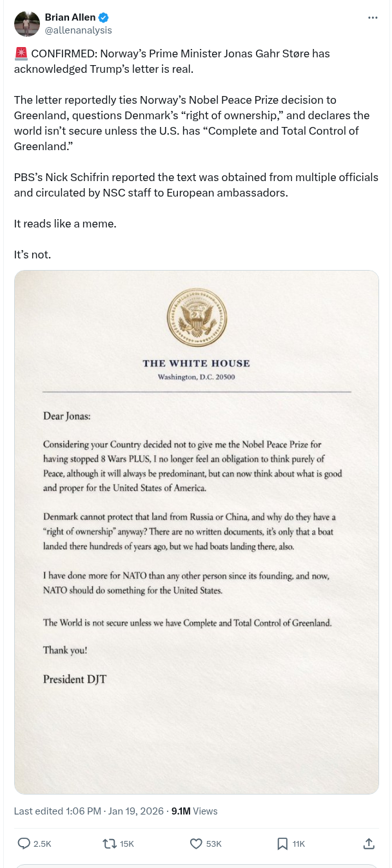Open the letter image at "Dear Jonas:"
392x868 pixels.
[67, 416]
